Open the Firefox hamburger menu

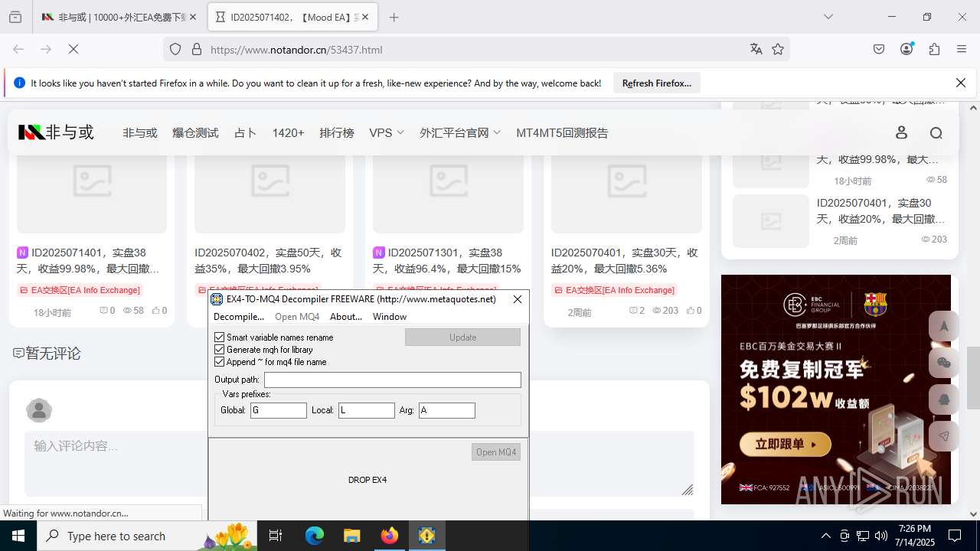(962, 49)
